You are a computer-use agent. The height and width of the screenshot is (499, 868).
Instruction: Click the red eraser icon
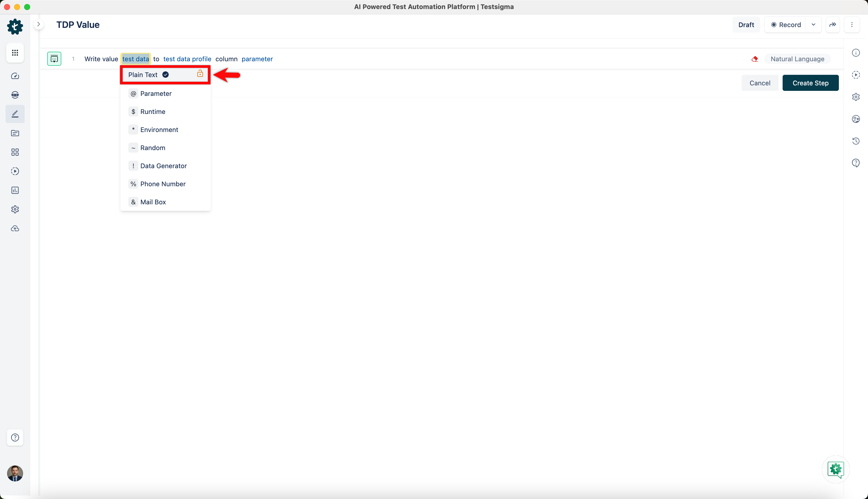754,59
